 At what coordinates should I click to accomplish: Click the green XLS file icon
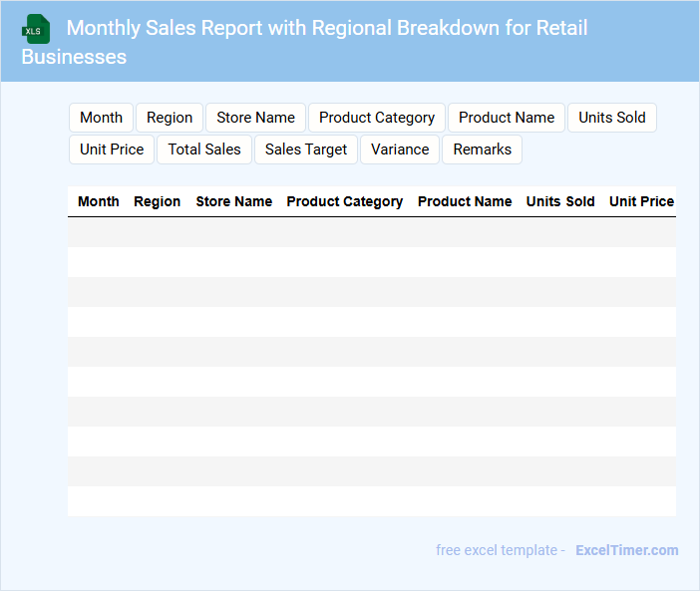(x=36, y=29)
